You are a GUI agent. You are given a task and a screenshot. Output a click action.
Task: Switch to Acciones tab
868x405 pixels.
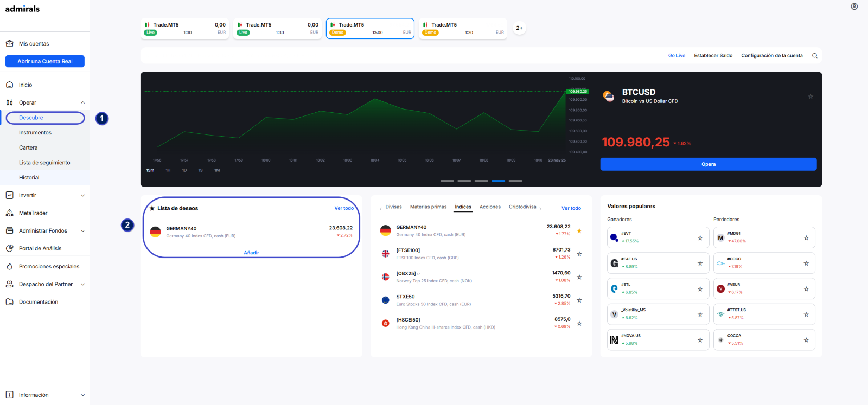(490, 207)
